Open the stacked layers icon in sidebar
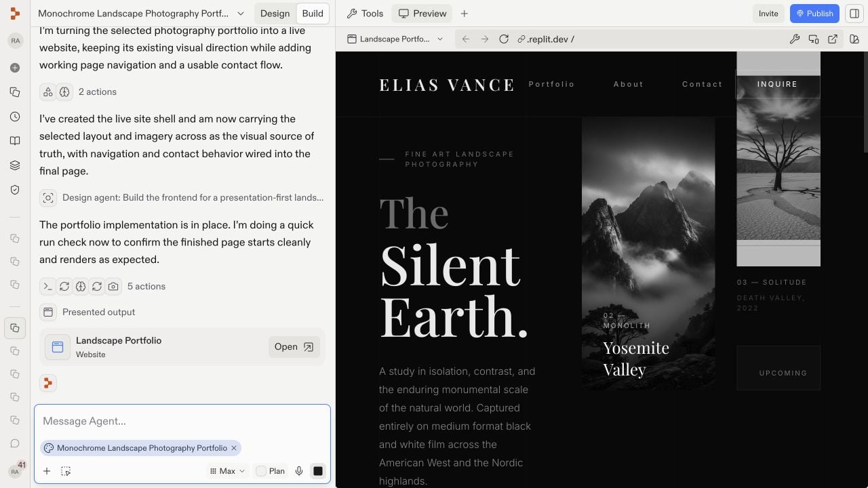The height and width of the screenshot is (488, 868). coord(15,165)
